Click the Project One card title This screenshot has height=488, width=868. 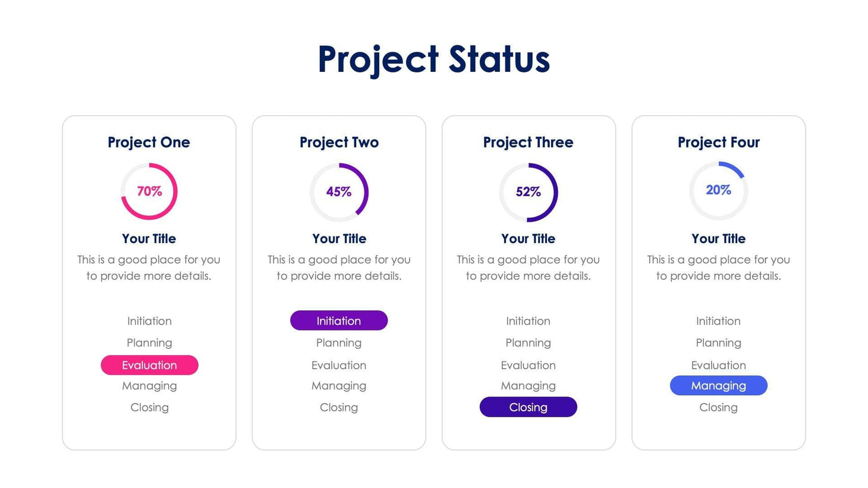coord(149,142)
